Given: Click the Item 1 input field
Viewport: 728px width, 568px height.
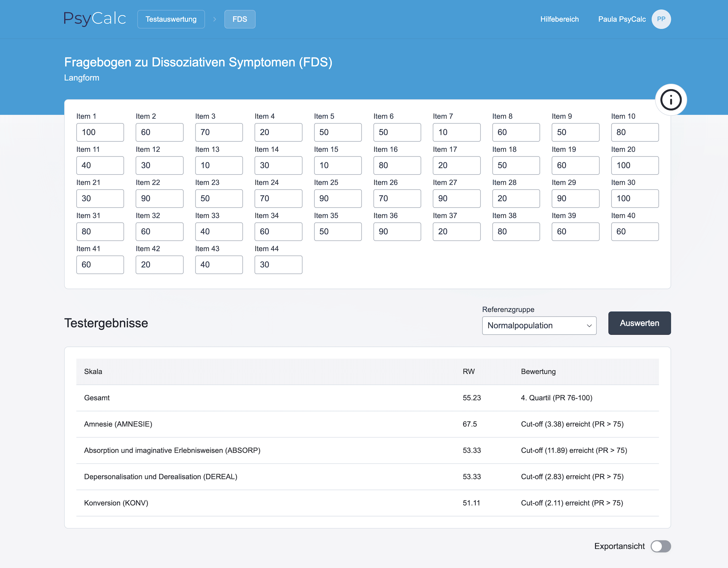Looking at the screenshot, I should pos(100,132).
